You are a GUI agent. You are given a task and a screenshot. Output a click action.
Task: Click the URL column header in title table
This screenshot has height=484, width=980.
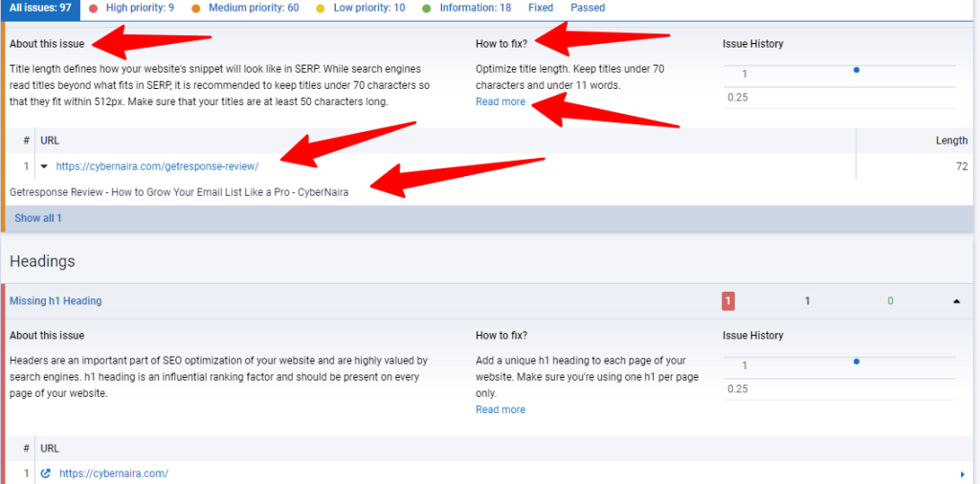50,141
